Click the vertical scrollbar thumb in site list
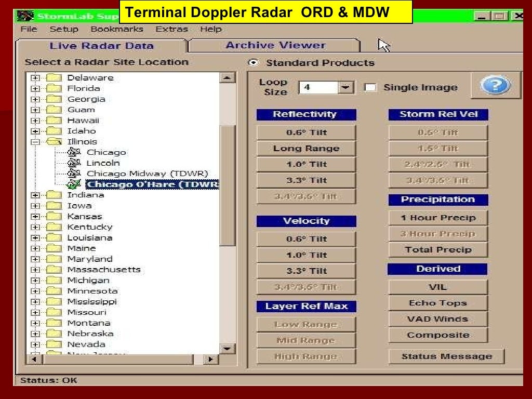Image resolution: width=532 pixels, height=399 pixels. point(228,185)
